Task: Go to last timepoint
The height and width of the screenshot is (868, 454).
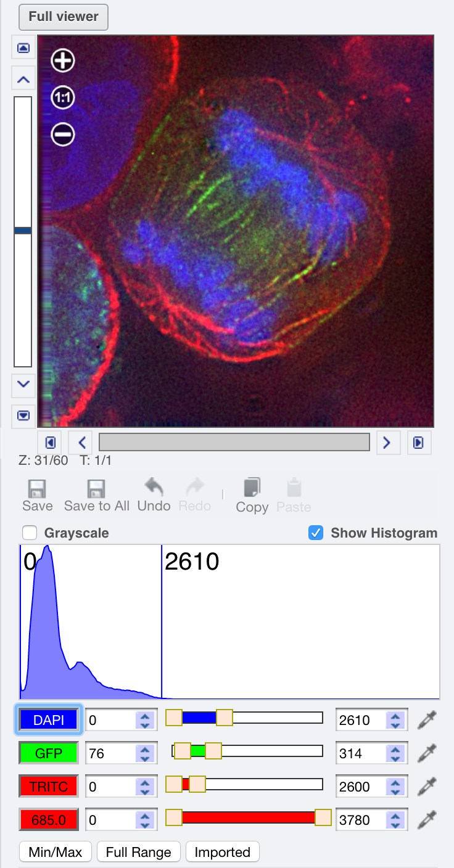Action: [419, 442]
